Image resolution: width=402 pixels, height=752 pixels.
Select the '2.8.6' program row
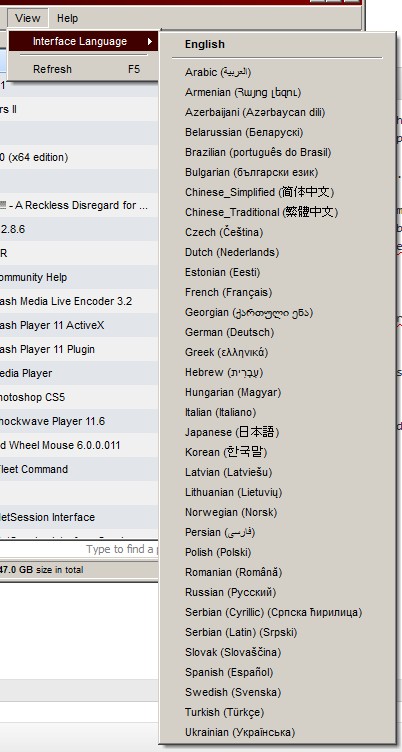[x=79, y=229]
